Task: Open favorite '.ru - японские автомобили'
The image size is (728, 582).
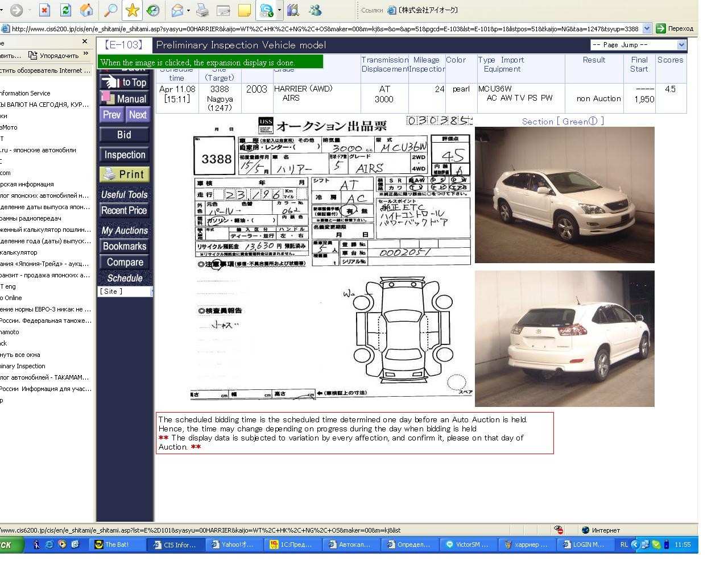Action: click(x=38, y=150)
